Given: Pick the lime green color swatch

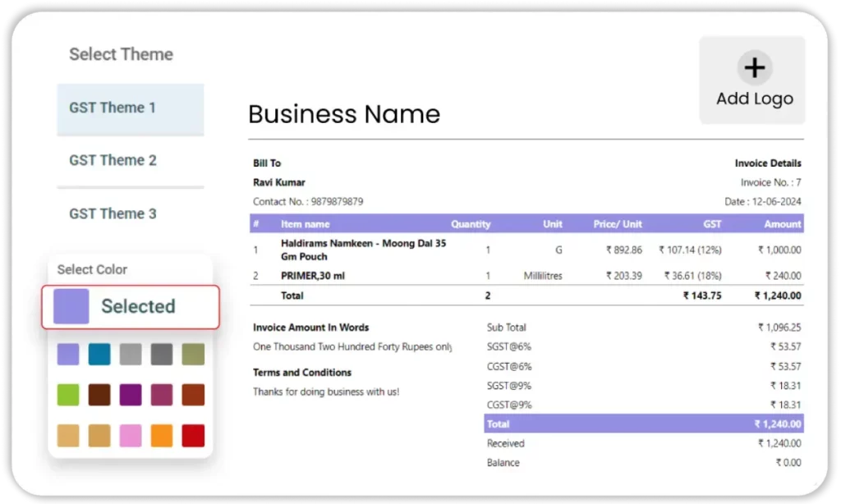Looking at the screenshot, I should [68, 395].
